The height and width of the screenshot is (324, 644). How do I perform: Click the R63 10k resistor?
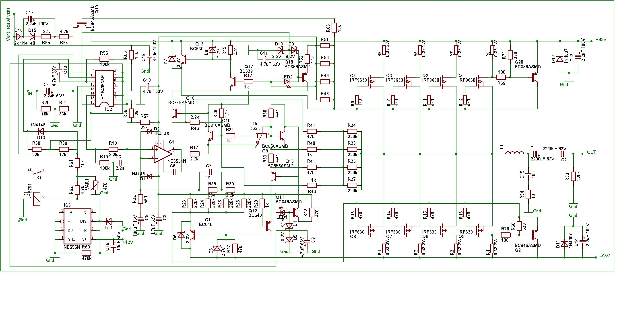pyautogui.click(x=334, y=28)
